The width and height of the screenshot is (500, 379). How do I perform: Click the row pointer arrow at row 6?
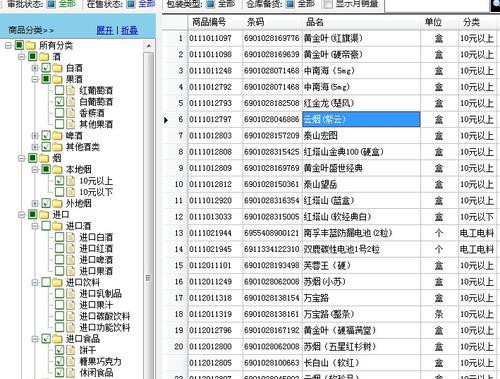(x=166, y=120)
